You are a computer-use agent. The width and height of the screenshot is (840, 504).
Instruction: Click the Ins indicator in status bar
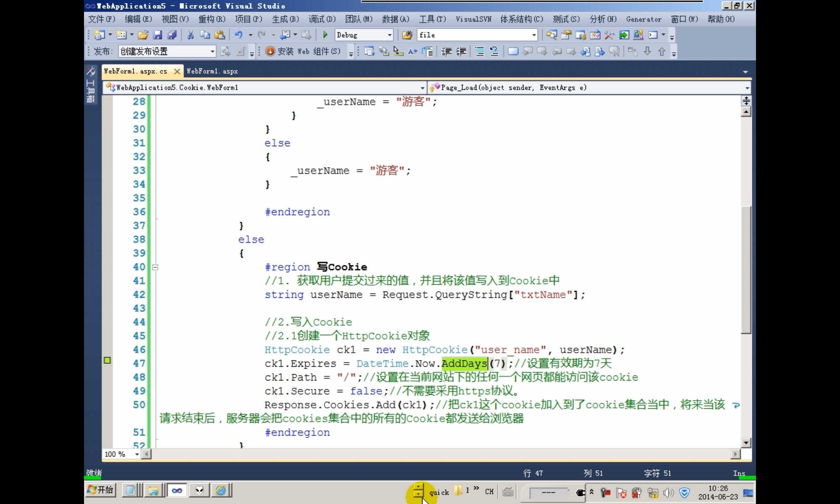(x=739, y=473)
